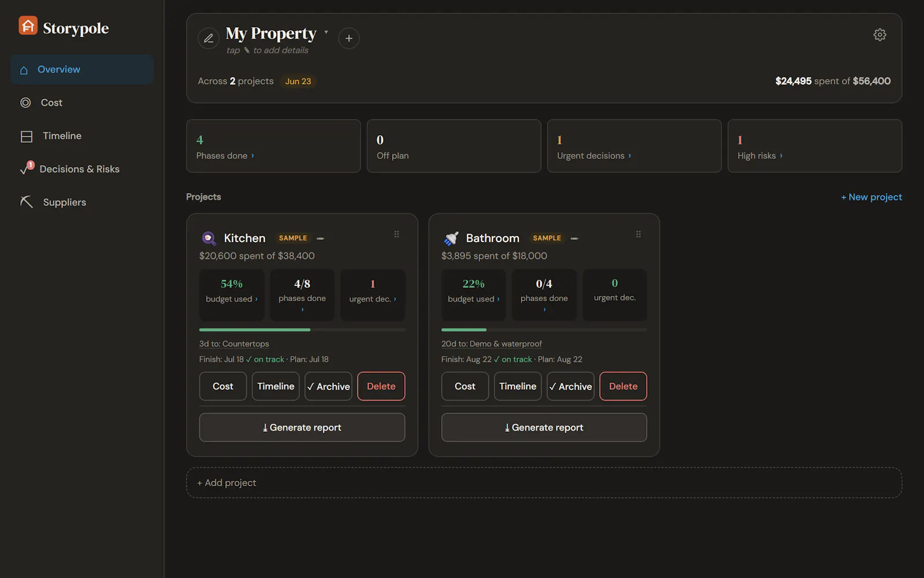Image resolution: width=924 pixels, height=578 pixels.
Task: Click the Off plan summary card
Action: (454, 146)
